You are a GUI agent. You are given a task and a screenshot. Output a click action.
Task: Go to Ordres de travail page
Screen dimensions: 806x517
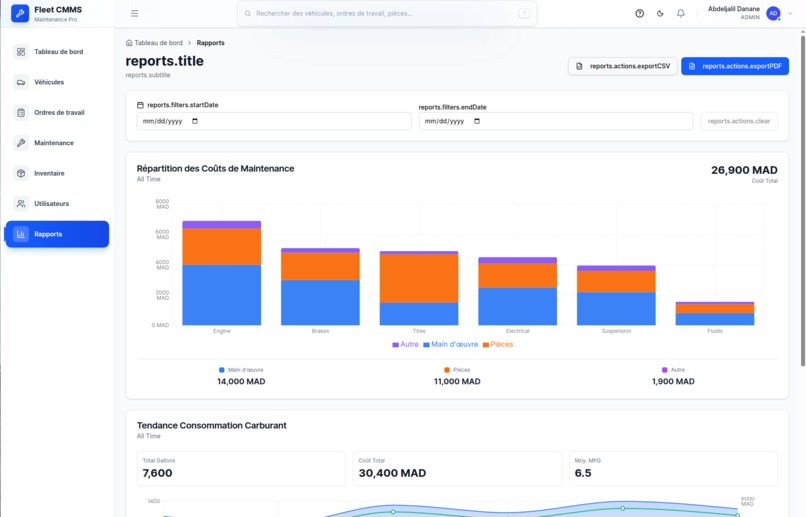[57, 113]
